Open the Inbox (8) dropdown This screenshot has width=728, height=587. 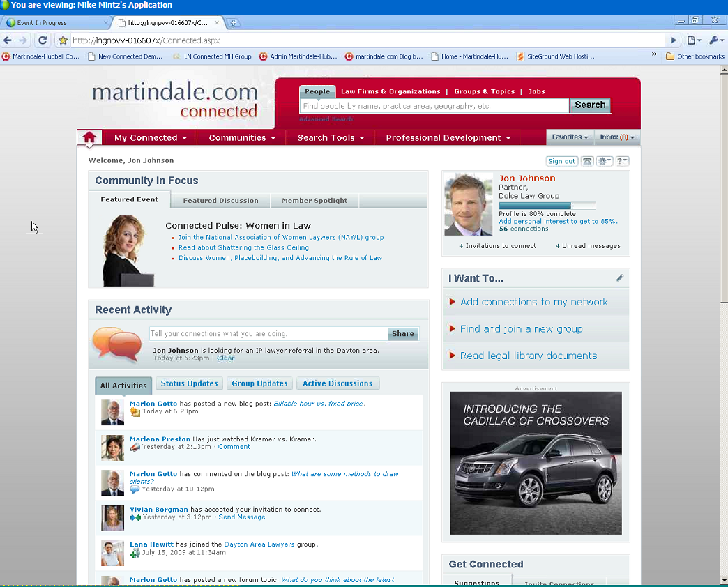pyautogui.click(x=616, y=137)
